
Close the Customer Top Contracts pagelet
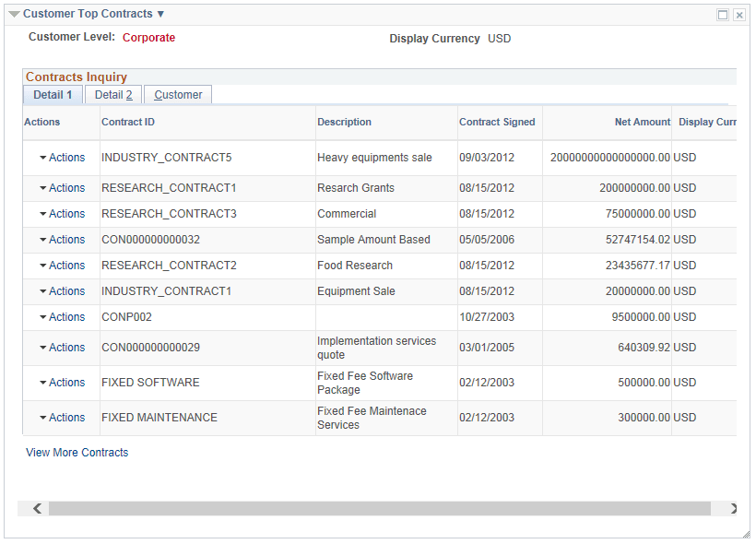coord(738,13)
